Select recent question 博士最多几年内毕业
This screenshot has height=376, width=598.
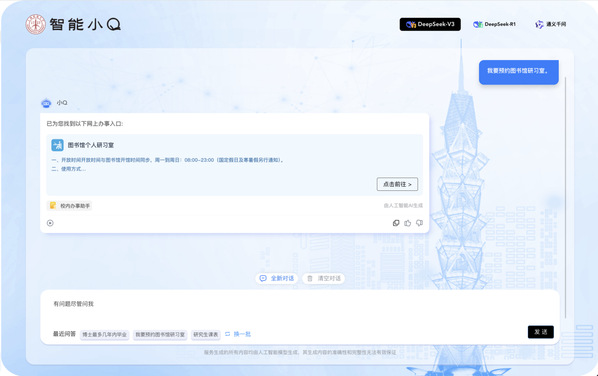104,334
